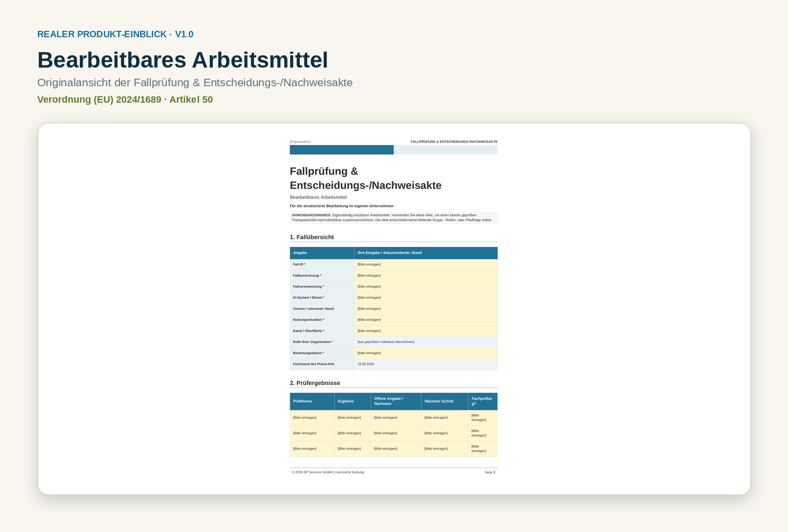Click the 'ANWENDUNGSHINWEIS' note box
The image size is (788, 532).
pos(393,218)
